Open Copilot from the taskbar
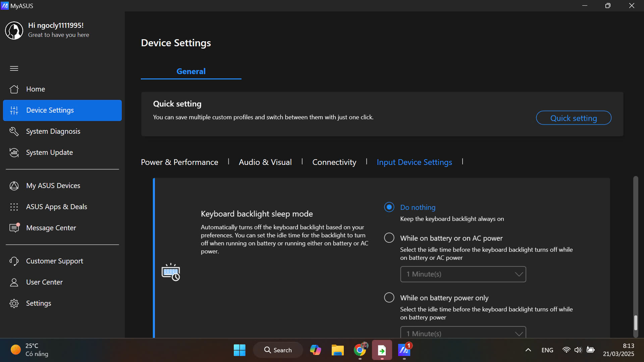This screenshot has width=644, height=362. 315,350
